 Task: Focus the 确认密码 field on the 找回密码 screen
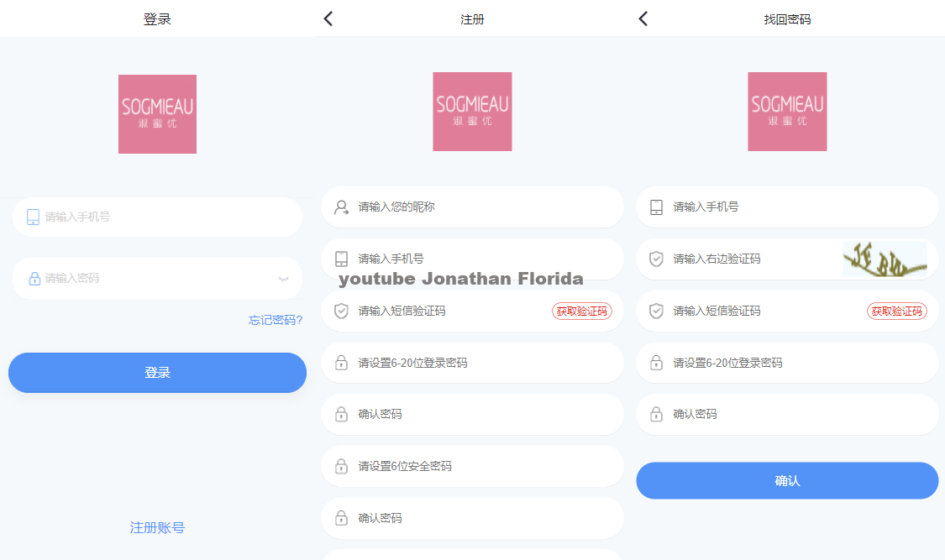pyautogui.click(x=787, y=414)
